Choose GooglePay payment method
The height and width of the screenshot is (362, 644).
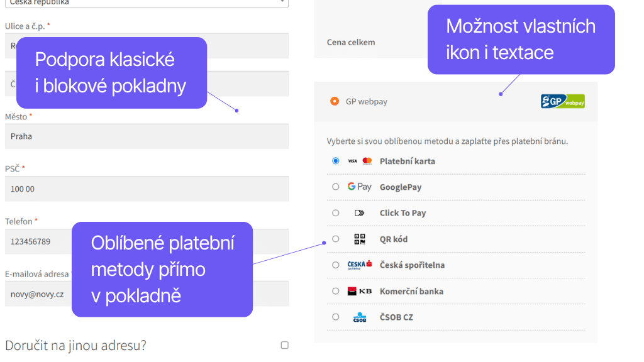(335, 187)
